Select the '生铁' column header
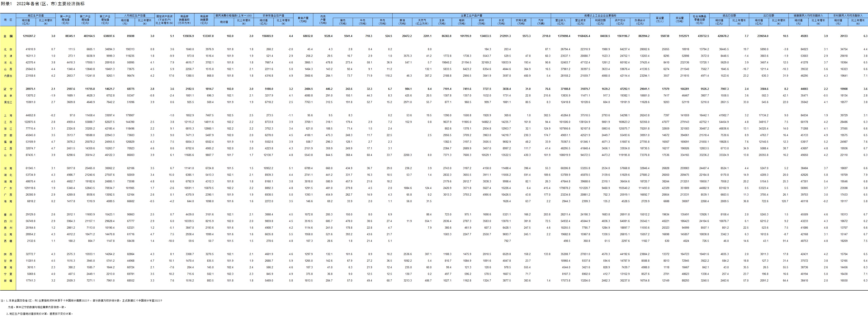 coord(442,22)
